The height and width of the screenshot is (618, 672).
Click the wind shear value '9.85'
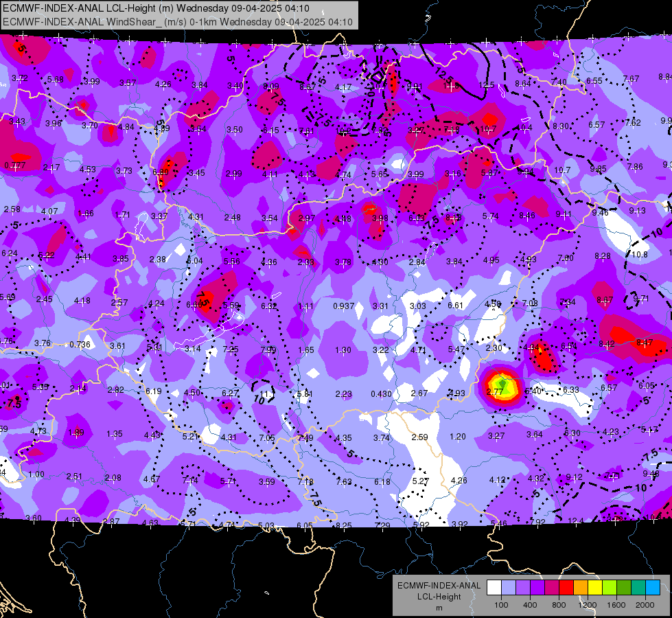(598, 168)
